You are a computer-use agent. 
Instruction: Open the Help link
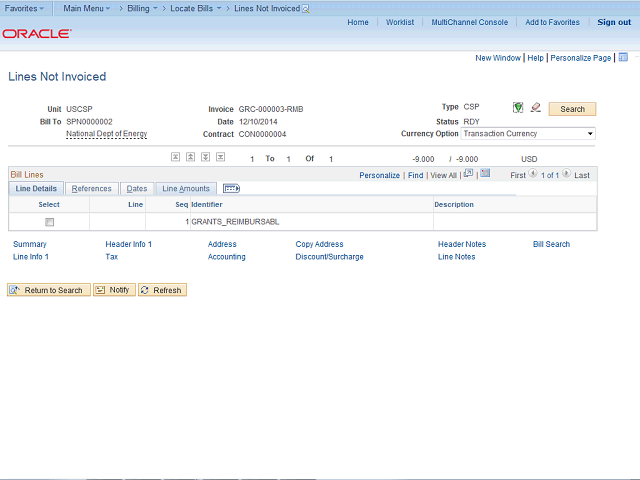536,58
